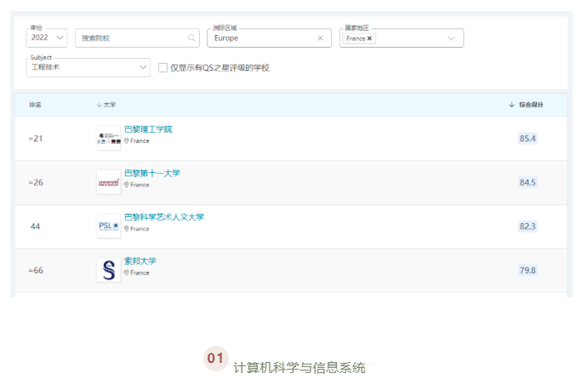Click the 排名 column header
The image size is (588, 379).
click(35, 105)
